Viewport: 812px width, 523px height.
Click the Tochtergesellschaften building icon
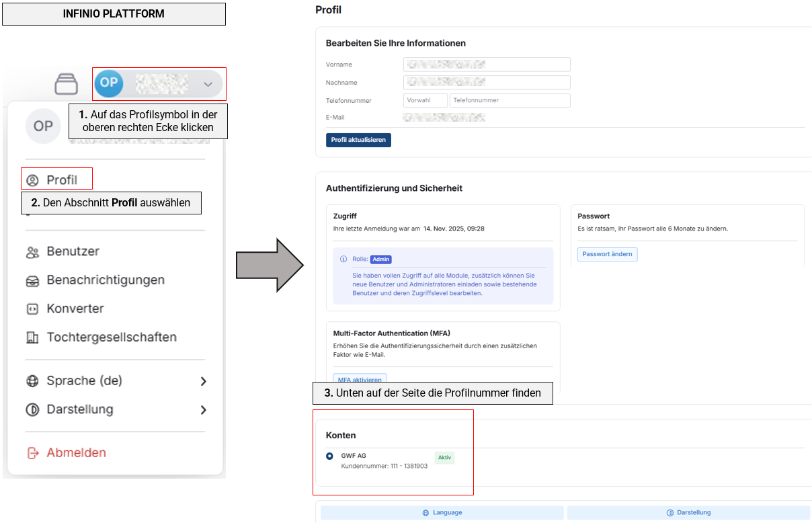click(32, 337)
